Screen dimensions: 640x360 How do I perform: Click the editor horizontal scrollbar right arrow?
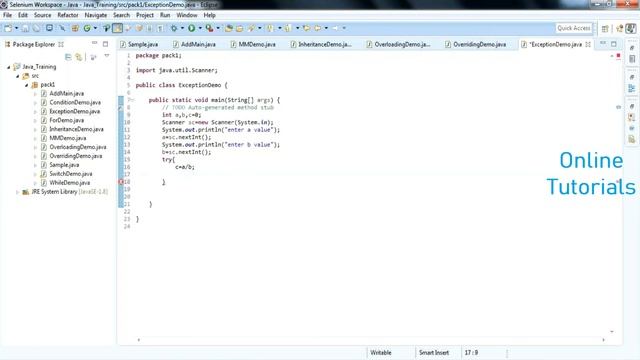click(603, 340)
